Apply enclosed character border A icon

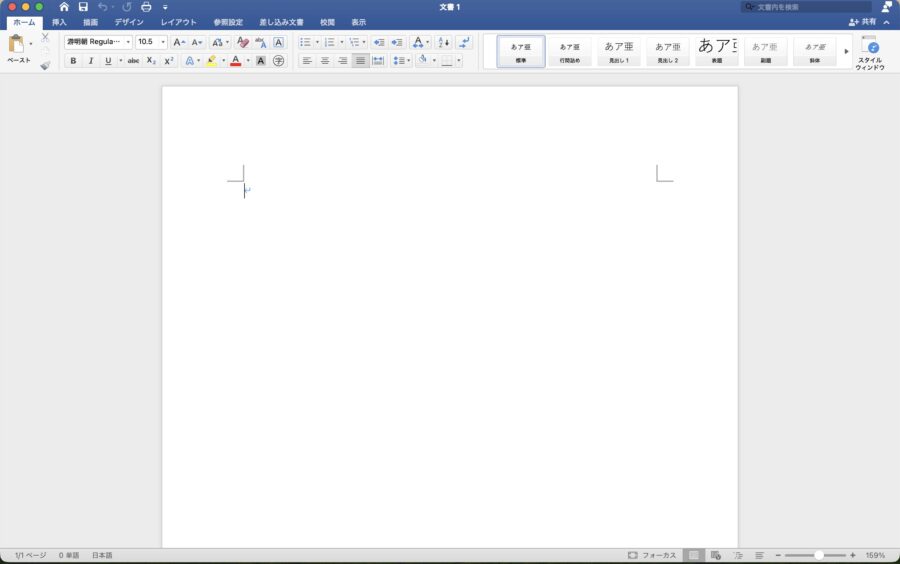pyautogui.click(x=278, y=42)
